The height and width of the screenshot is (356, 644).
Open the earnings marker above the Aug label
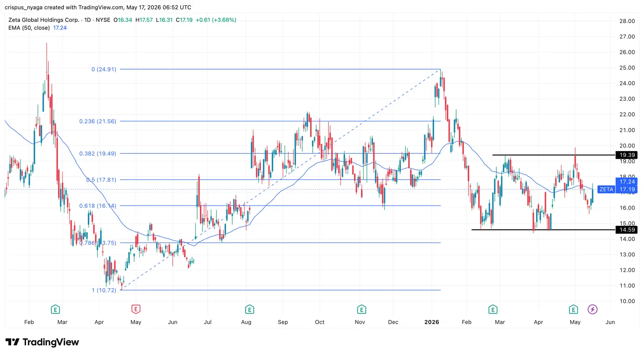click(249, 310)
